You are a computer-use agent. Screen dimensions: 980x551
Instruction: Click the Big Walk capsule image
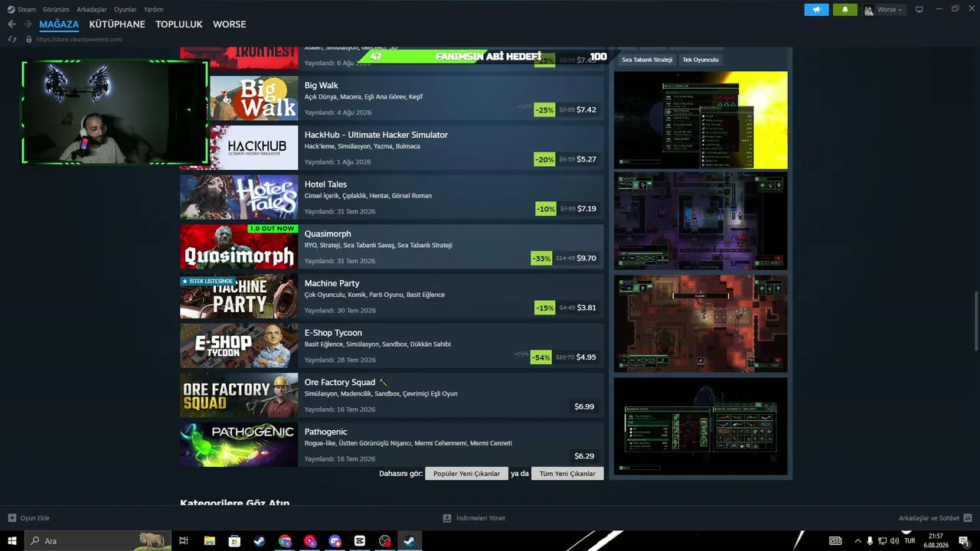(x=253, y=98)
